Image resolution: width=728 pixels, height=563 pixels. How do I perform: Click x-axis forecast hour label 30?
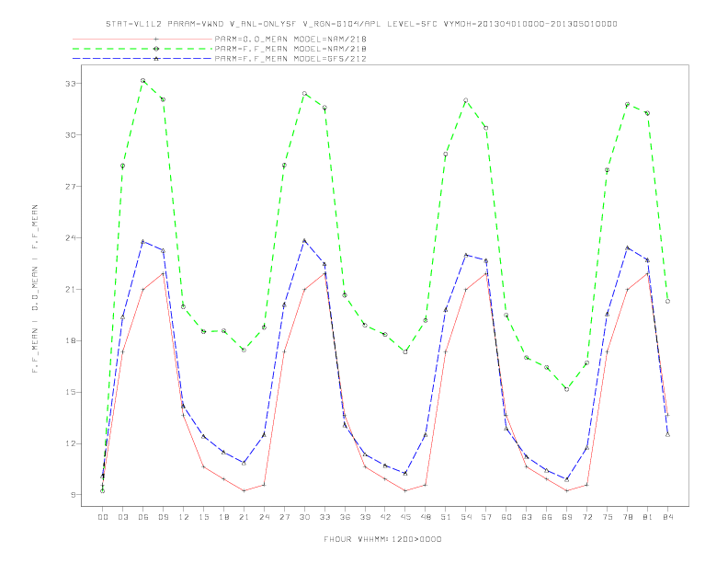click(304, 517)
